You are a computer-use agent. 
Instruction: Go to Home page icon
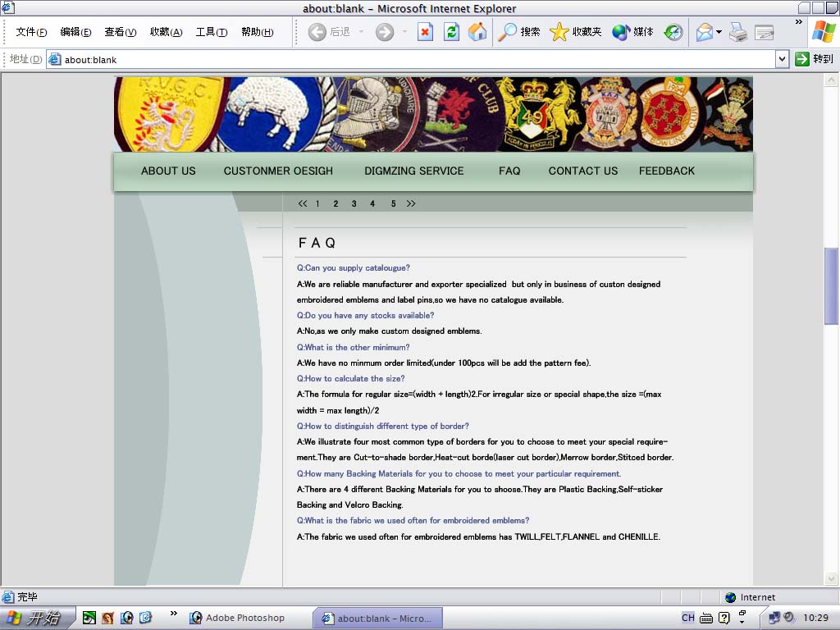[x=477, y=32]
